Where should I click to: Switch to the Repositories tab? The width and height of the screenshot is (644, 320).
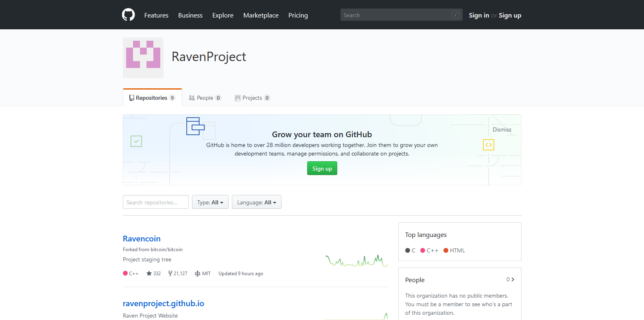153,98
